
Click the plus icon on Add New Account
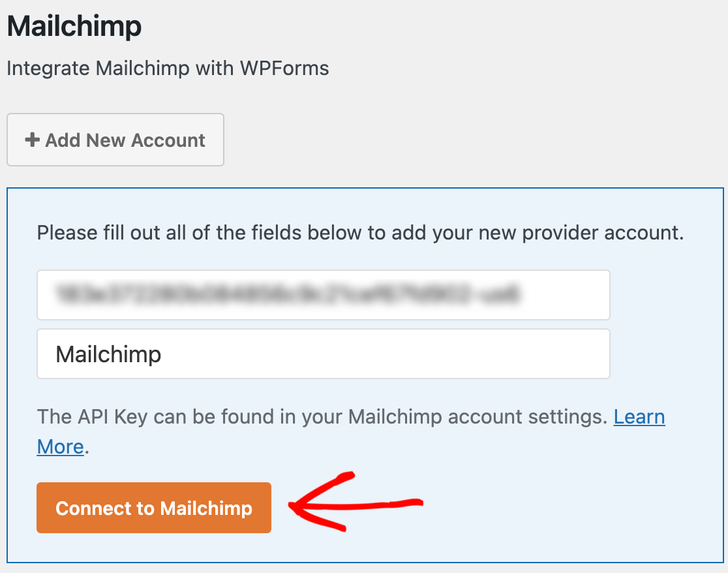[x=32, y=140]
